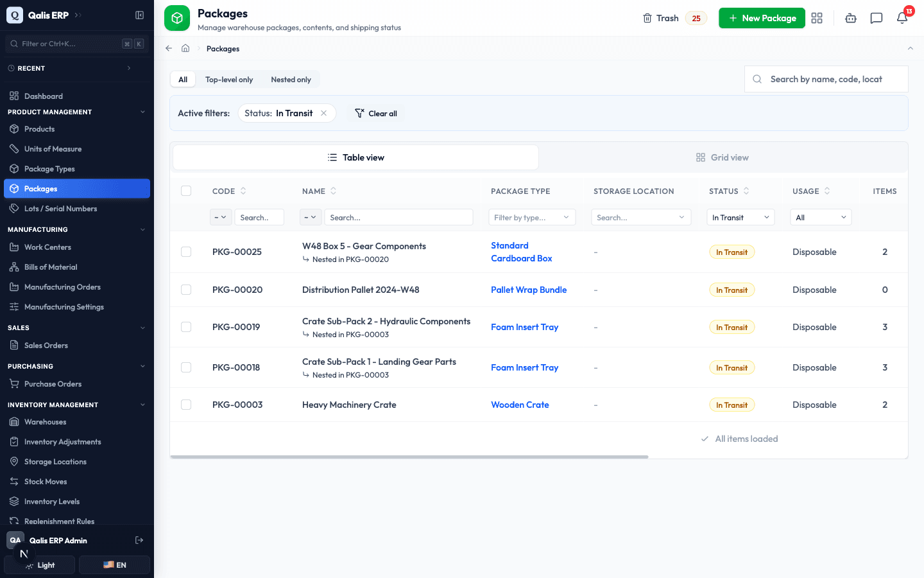Image resolution: width=924 pixels, height=578 pixels.
Task: Click the home breadcrumb icon
Action: (x=185, y=48)
